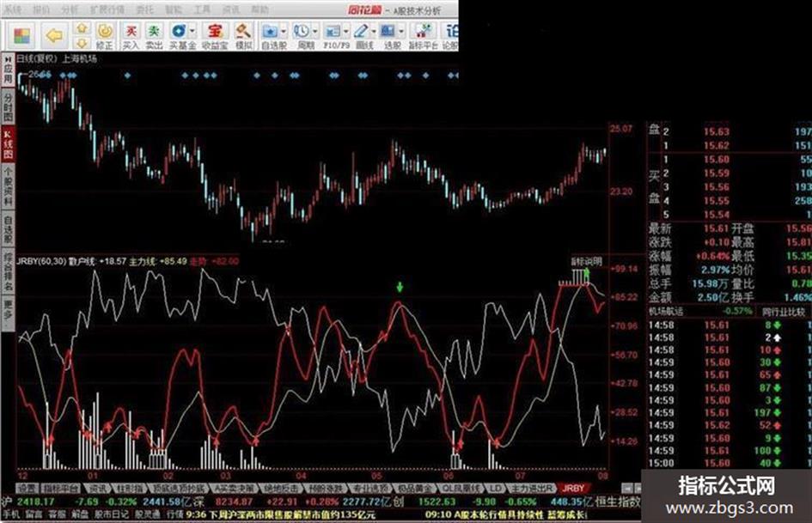Click the yellow back arrow icon
This screenshot has width=812, height=523.
coord(54,36)
